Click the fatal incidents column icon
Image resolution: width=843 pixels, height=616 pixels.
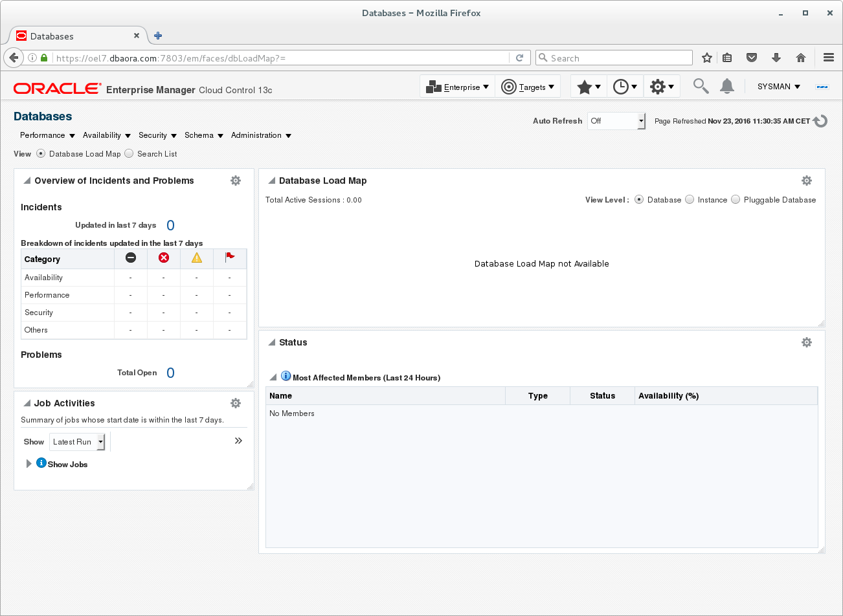tap(131, 258)
